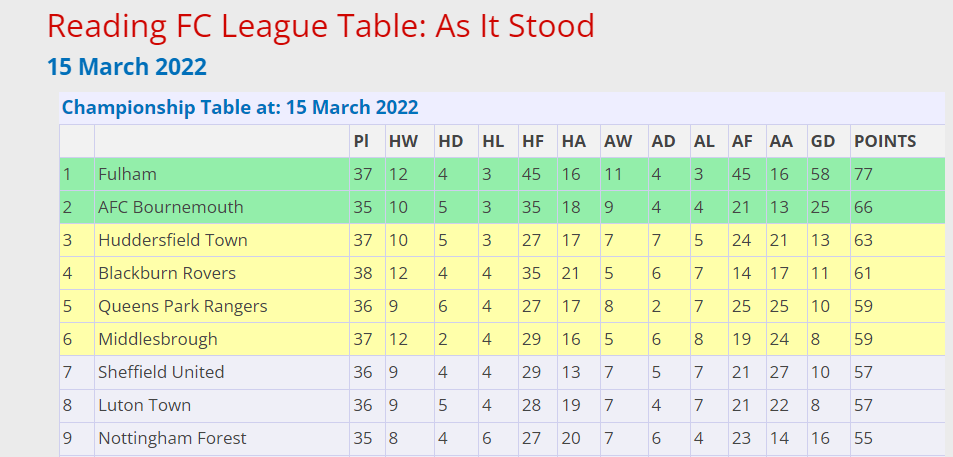
Task: Click the HW column header
Action: click(x=404, y=141)
